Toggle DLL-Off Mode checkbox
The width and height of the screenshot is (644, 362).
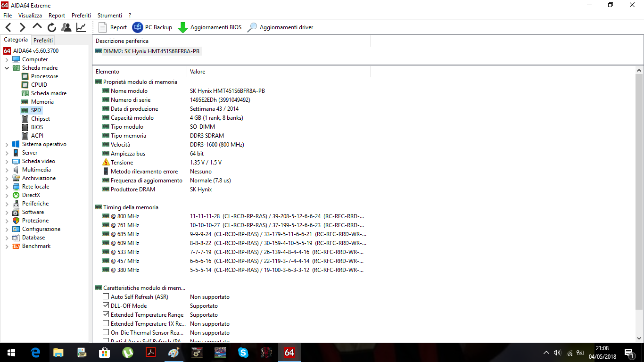tap(106, 306)
